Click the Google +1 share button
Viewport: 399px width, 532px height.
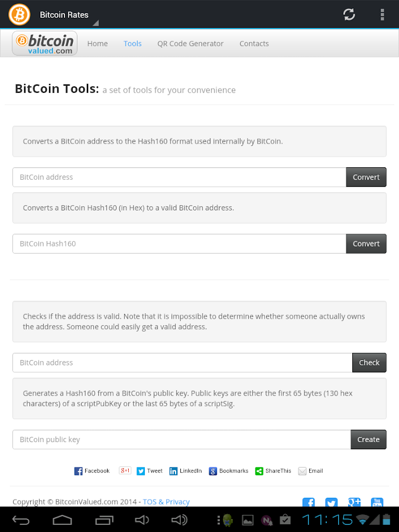(125, 471)
